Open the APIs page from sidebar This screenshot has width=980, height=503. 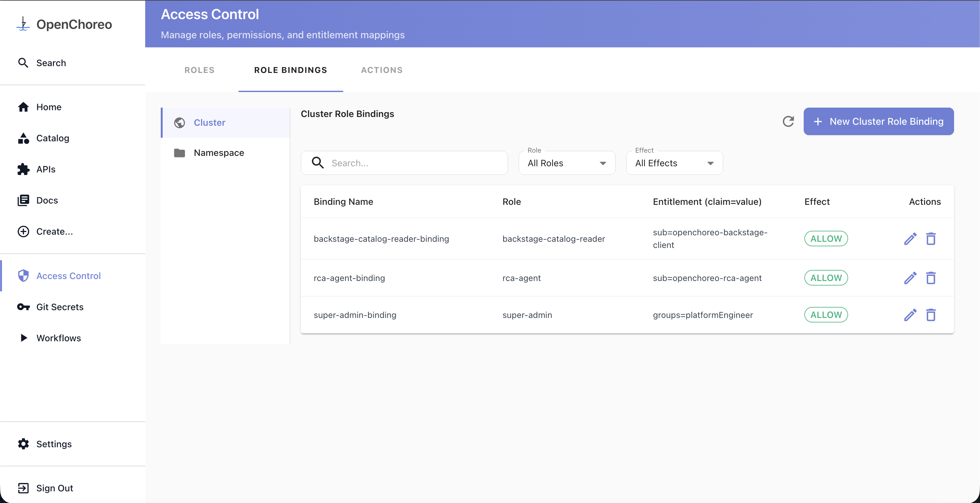point(46,169)
